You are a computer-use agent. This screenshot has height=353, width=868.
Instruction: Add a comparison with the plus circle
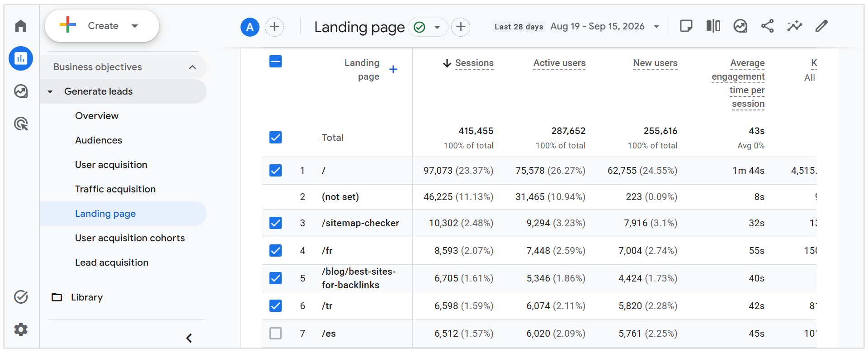point(274,27)
